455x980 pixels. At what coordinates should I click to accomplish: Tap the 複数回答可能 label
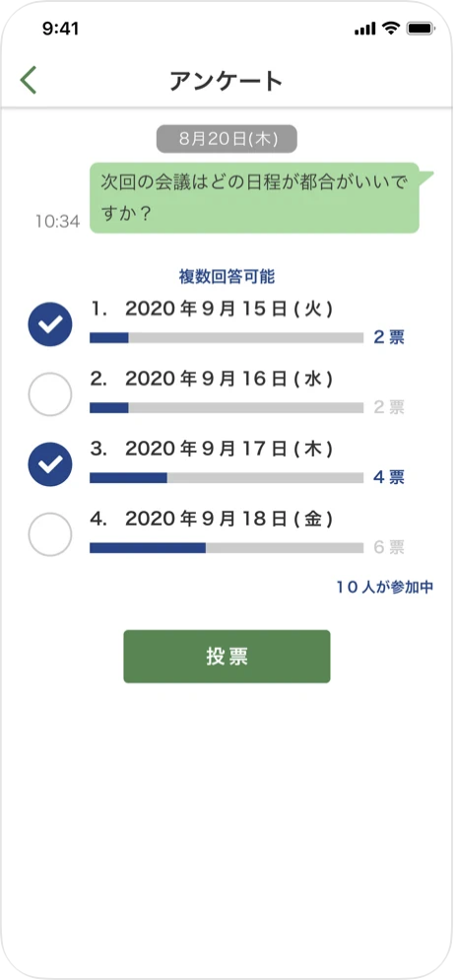227,277
